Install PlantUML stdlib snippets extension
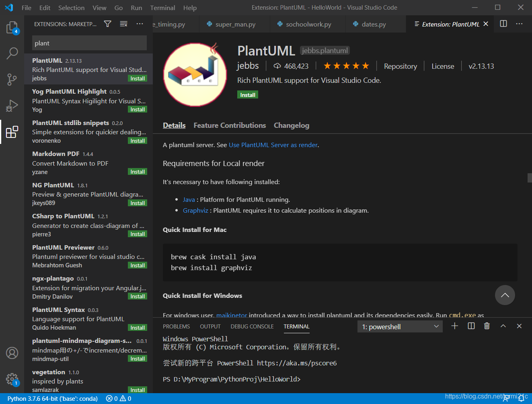 click(138, 141)
